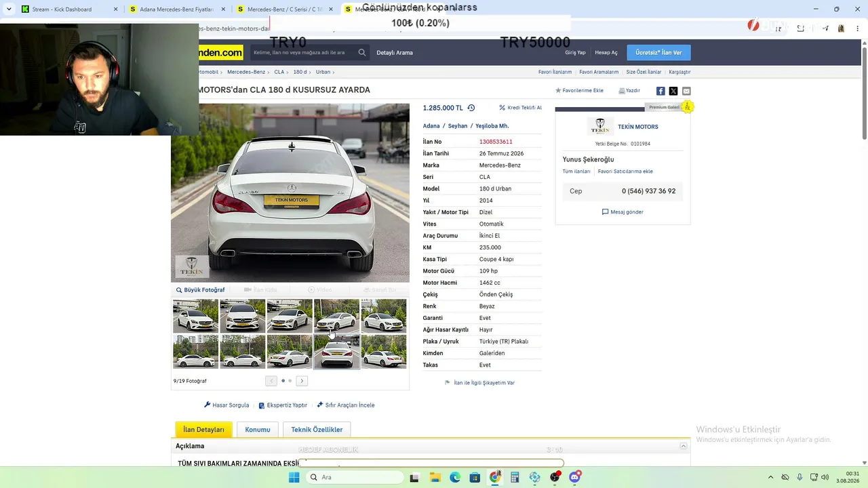Share the listing by email icon
868x488 pixels.
[686, 91]
